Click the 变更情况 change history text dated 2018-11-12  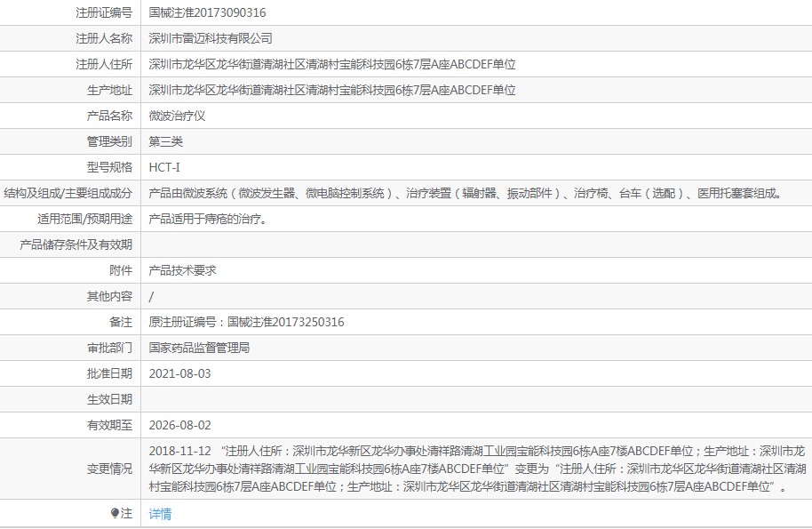pyautogui.click(x=477, y=469)
